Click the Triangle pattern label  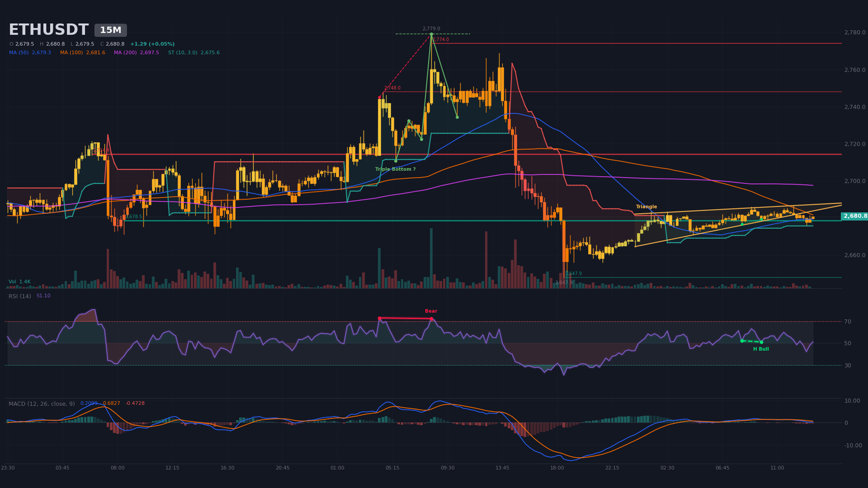click(x=646, y=207)
